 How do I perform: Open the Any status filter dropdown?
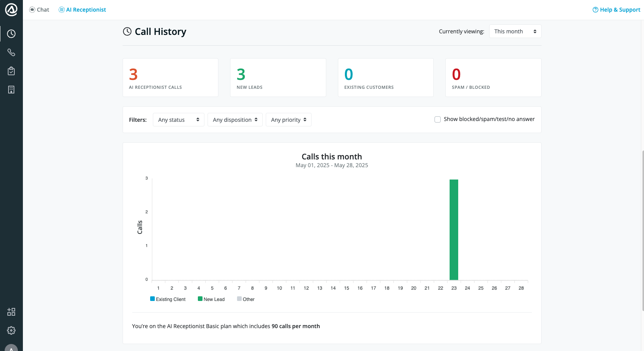(178, 120)
